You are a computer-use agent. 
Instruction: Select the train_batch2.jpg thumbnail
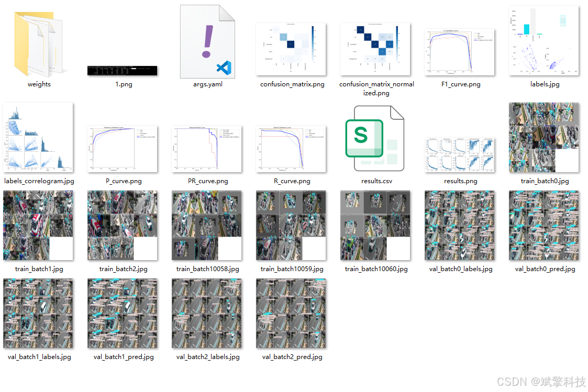point(122,225)
